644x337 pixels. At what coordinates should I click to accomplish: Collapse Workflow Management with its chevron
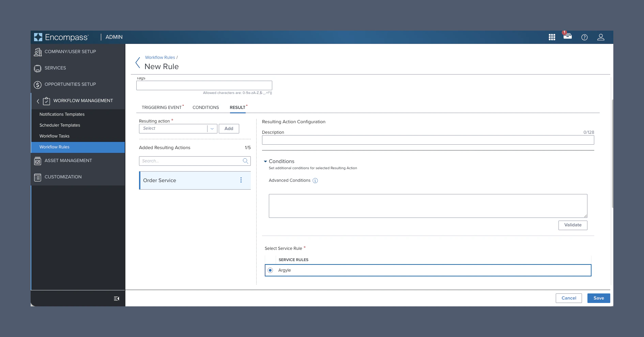coord(38,101)
